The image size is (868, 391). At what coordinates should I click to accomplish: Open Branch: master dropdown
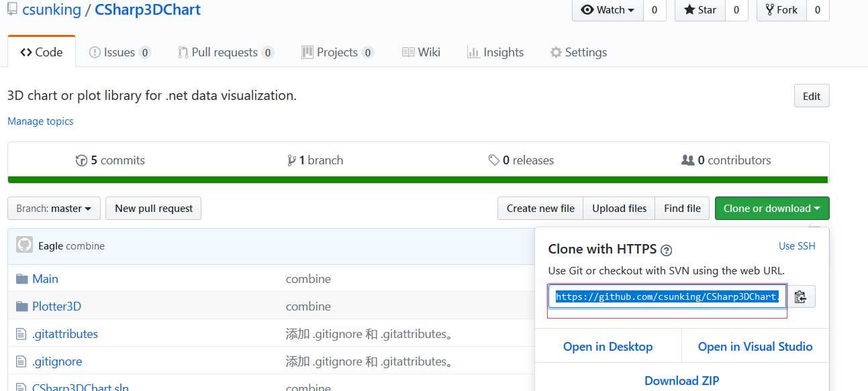54,208
